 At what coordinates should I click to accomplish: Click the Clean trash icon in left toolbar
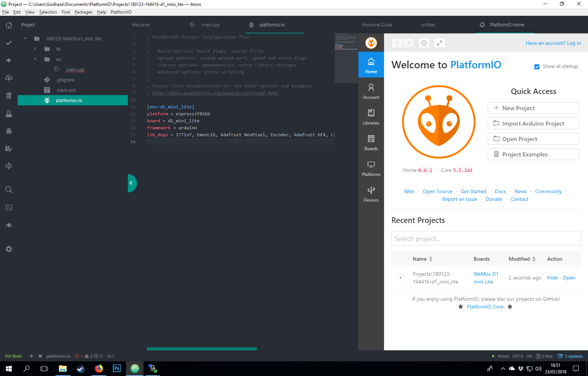9,95
